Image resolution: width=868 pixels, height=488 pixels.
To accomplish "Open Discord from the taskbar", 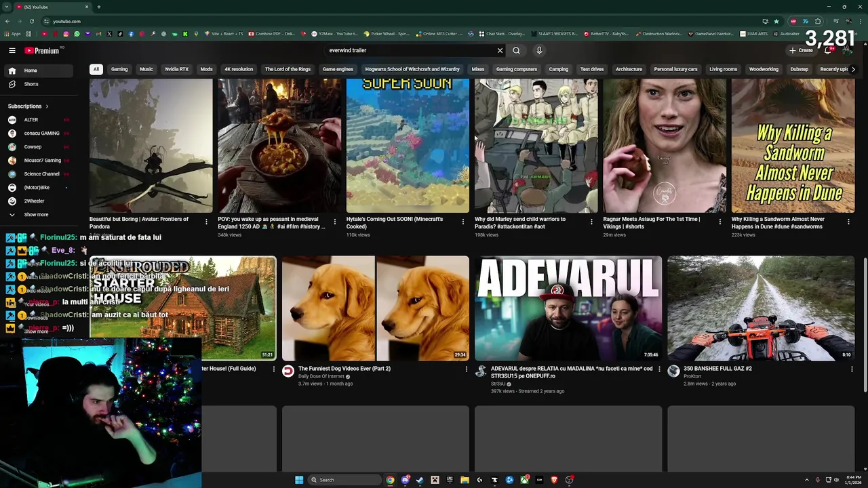I will 405,480.
